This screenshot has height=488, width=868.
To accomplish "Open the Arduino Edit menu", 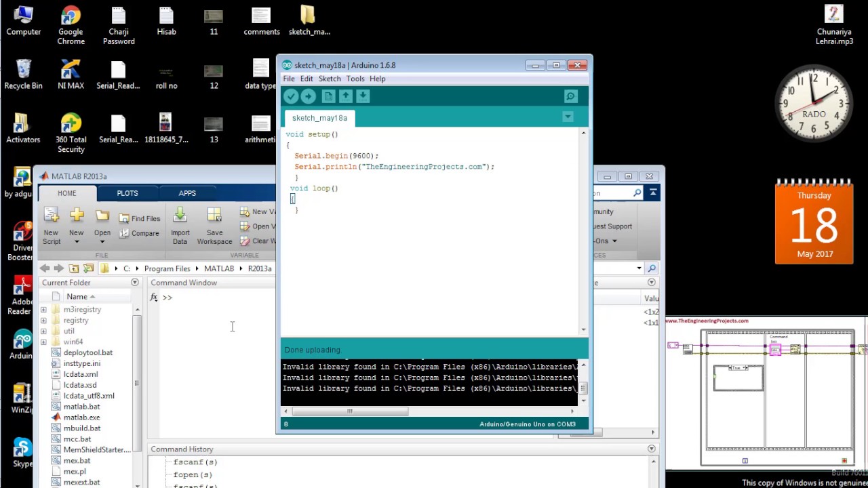I will tap(307, 79).
